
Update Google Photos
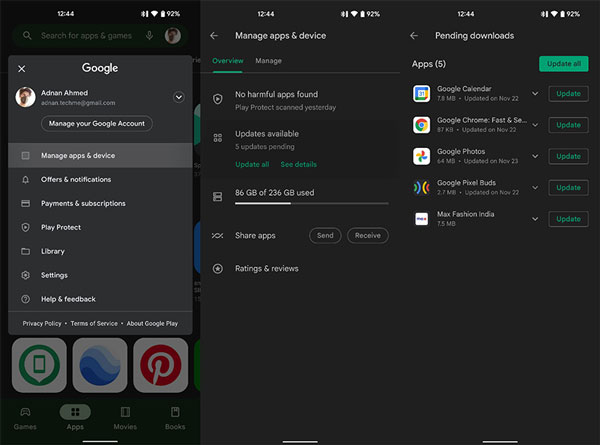569,156
